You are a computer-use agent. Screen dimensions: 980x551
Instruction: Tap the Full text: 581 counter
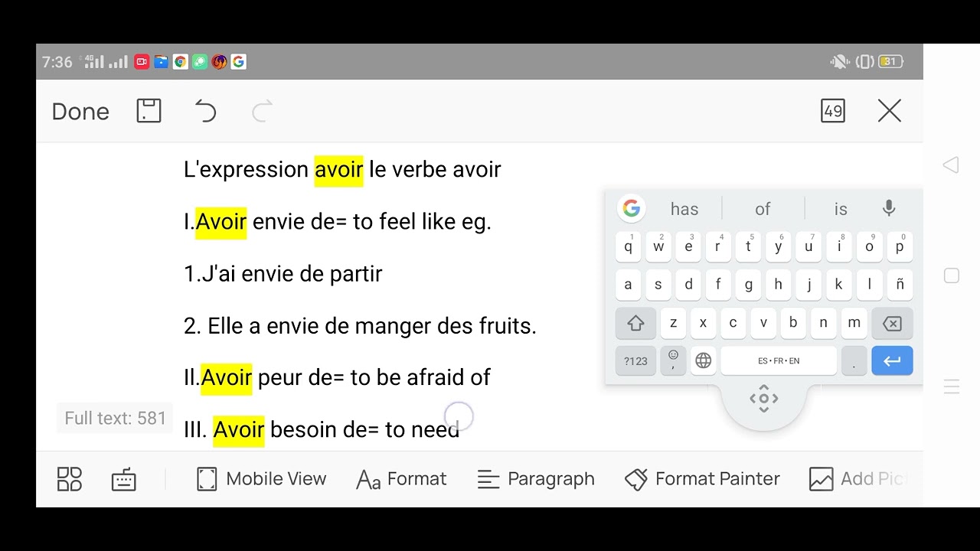115,419
